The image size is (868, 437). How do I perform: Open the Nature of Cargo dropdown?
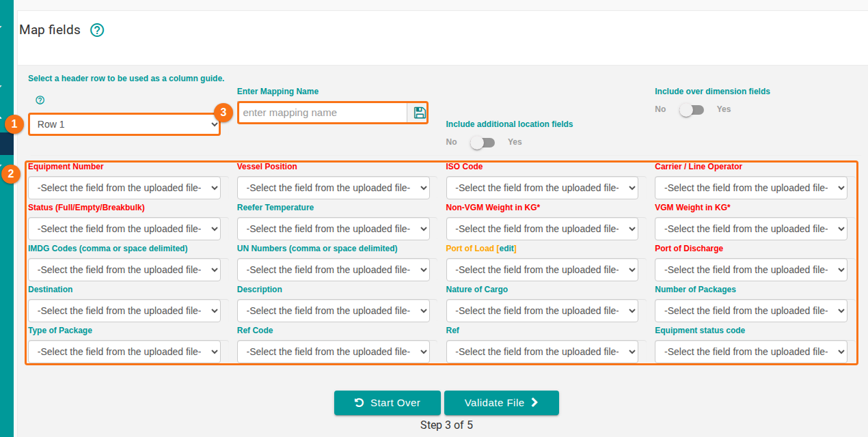542,311
